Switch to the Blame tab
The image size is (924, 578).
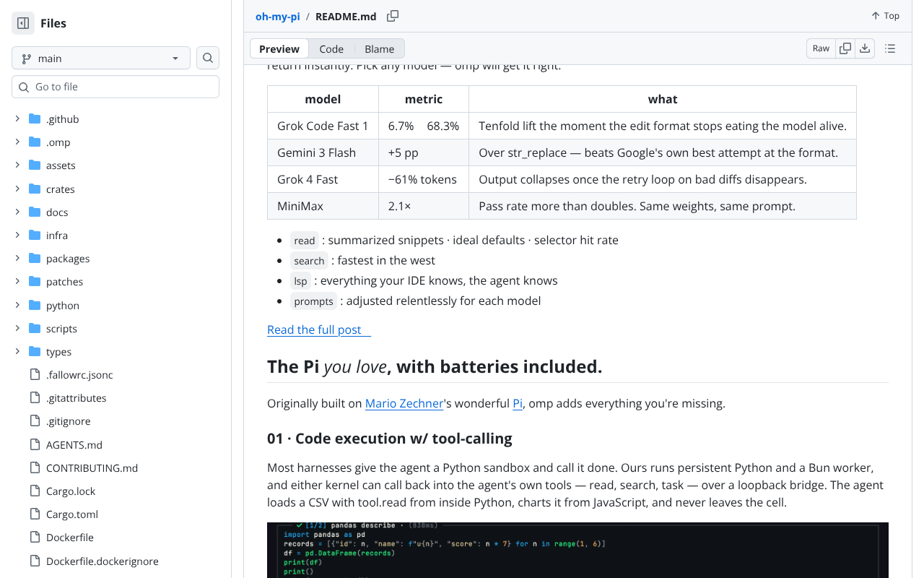point(379,48)
